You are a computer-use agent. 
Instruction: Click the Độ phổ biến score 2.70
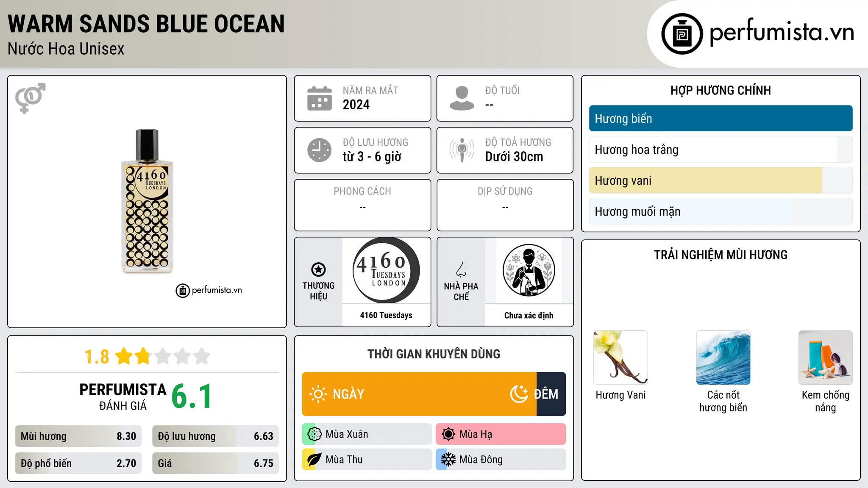[126, 463]
